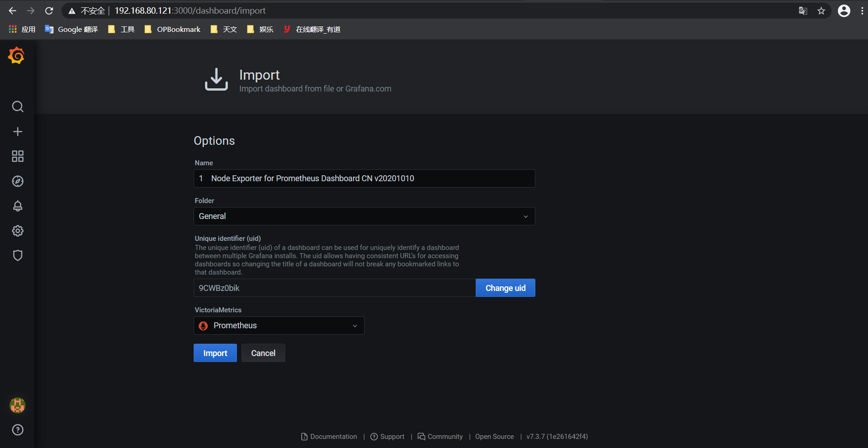The width and height of the screenshot is (868, 448).
Task: Click the Prometheus dropdown chevron arrow
Action: point(354,326)
